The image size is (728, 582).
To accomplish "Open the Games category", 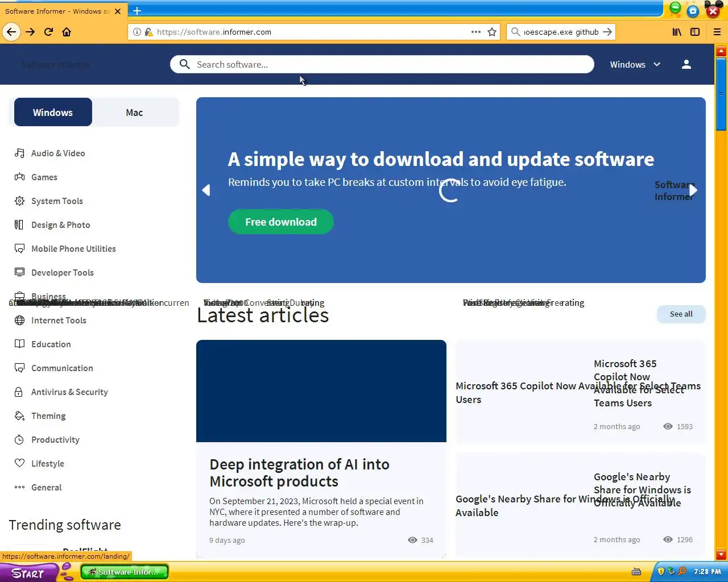I will (x=36, y=177).
